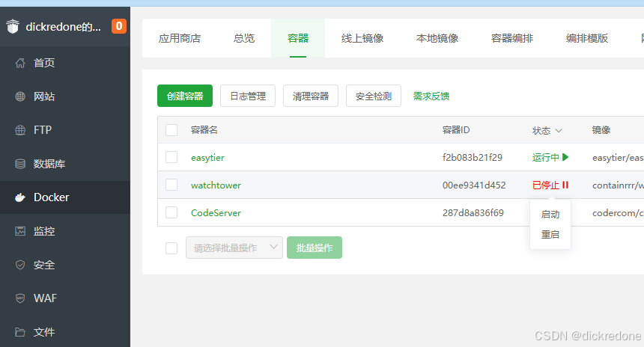Click container ID f2b083b21f29

click(x=473, y=158)
